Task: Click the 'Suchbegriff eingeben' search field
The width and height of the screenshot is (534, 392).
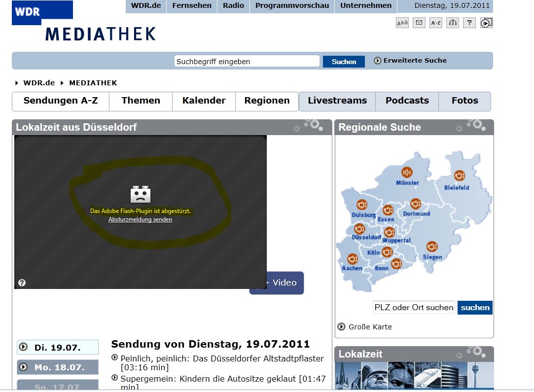Action: (247, 62)
